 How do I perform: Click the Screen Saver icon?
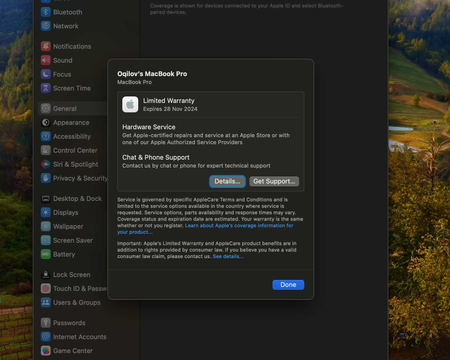tap(46, 240)
